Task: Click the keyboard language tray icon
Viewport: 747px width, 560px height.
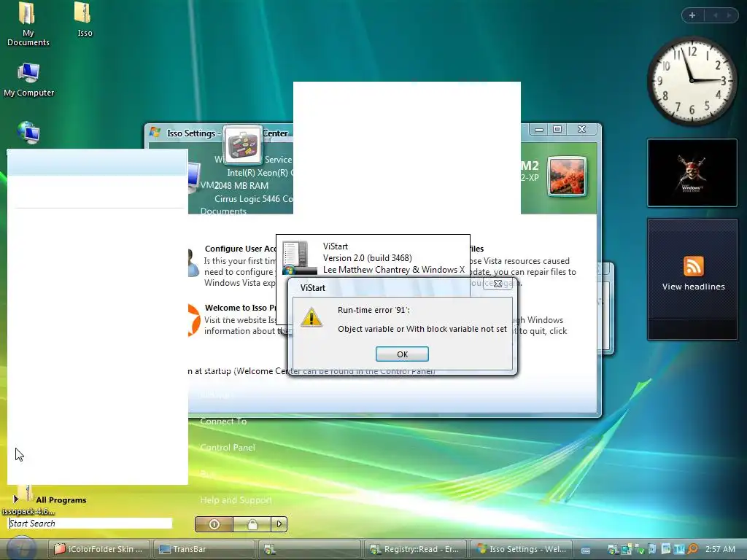Action: point(586,550)
